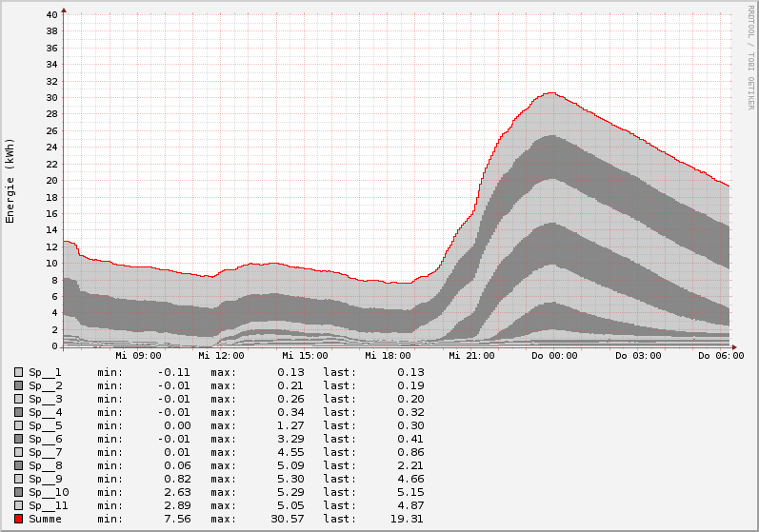The image size is (759, 532).
Task: Click the 'Do 00:00' time axis label
Action: click(x=554, y=356)
